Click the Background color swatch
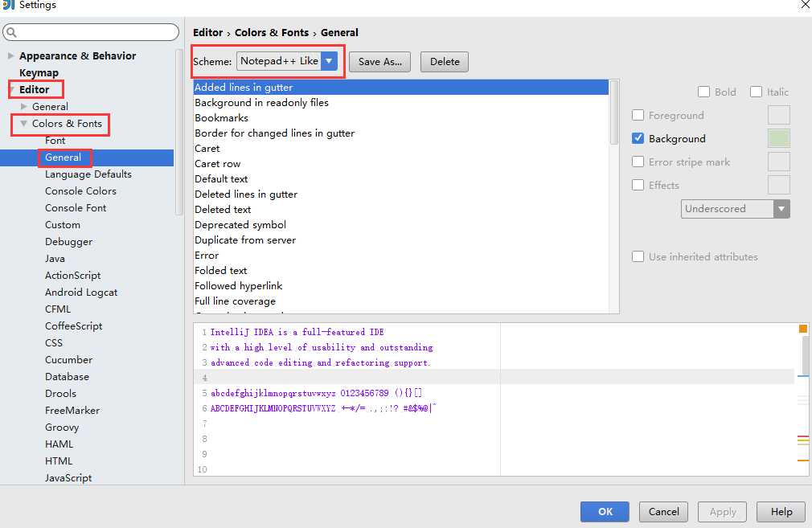Image resolution: width=812 pixels, height=528 pixels. (778, 138)
